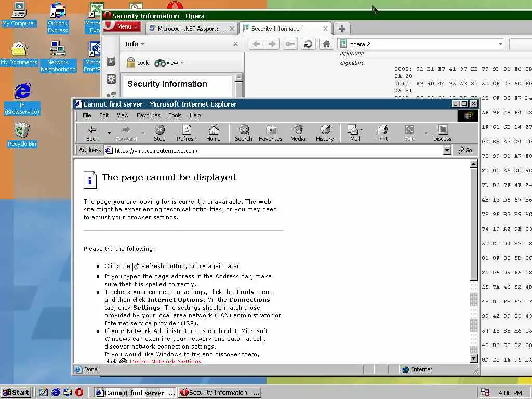
Task: Open the Favorites menu in IE
Action: point(148,115)
